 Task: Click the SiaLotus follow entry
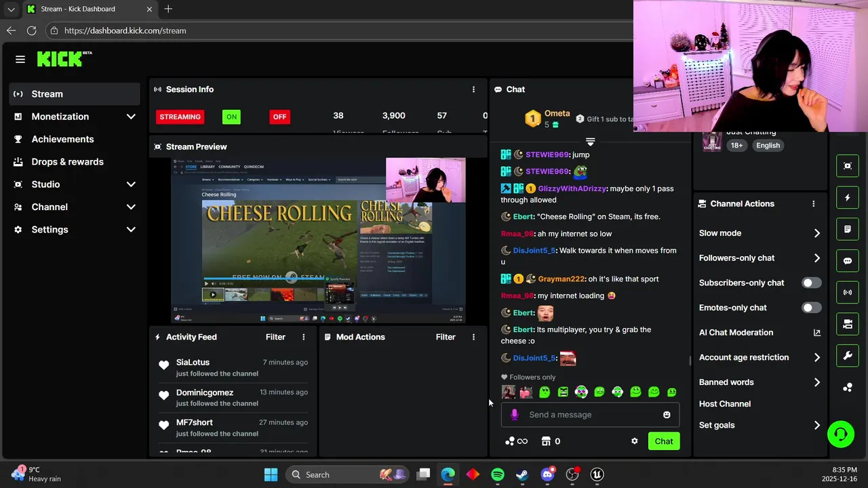[x=233, y=367]
